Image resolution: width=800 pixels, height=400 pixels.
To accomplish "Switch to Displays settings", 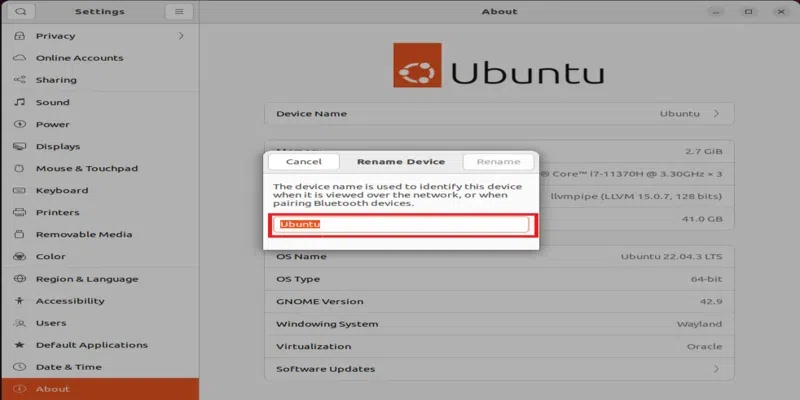I will coord(99,146).
